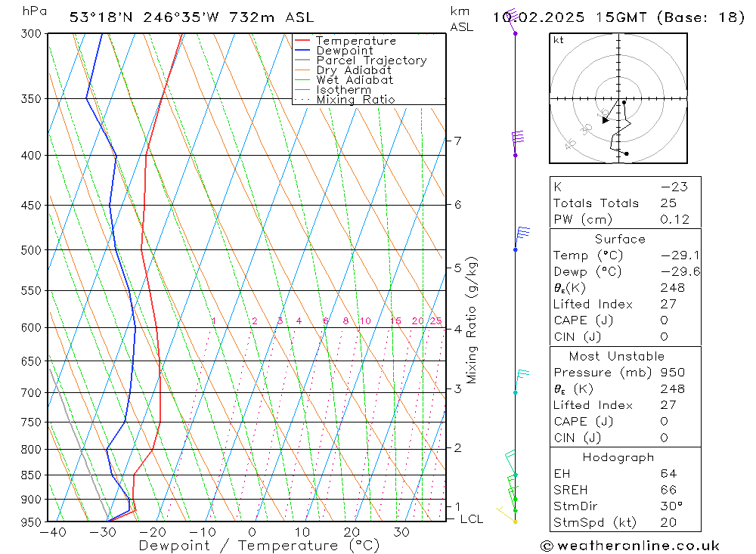
Task: Click the Dry Adiabat legend entry
Action: click(354, 70)
